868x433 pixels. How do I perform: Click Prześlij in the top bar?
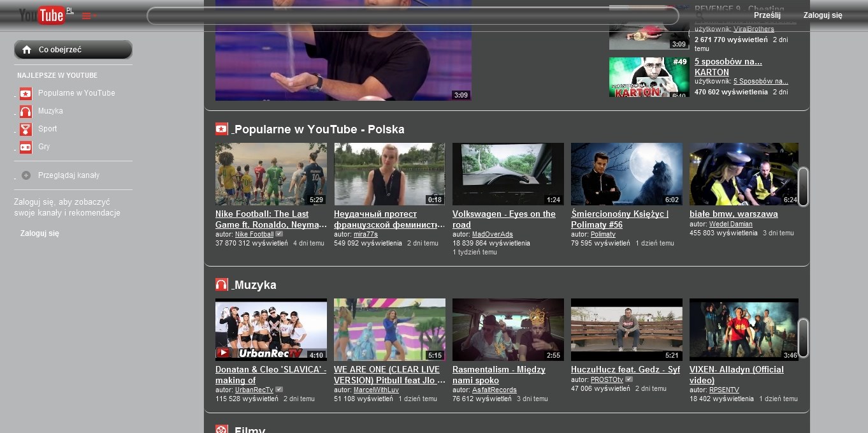click(x=767, y=15)
